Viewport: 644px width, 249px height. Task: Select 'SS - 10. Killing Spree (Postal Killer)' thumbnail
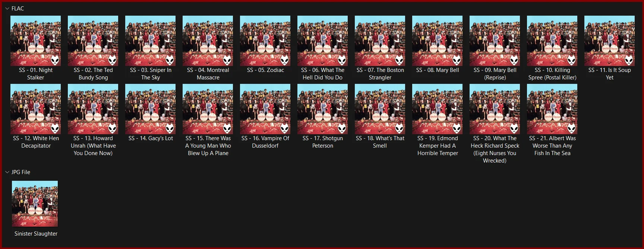(552, 41)
